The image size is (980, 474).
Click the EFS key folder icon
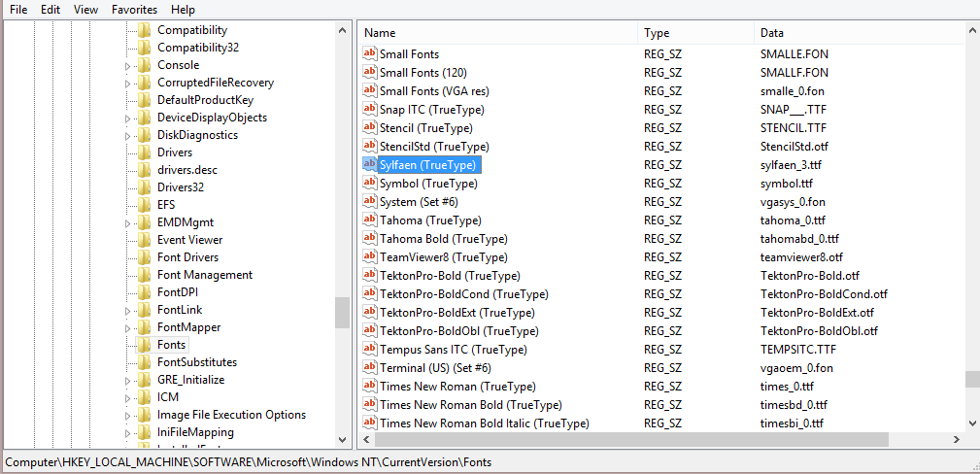pos(144,205)
